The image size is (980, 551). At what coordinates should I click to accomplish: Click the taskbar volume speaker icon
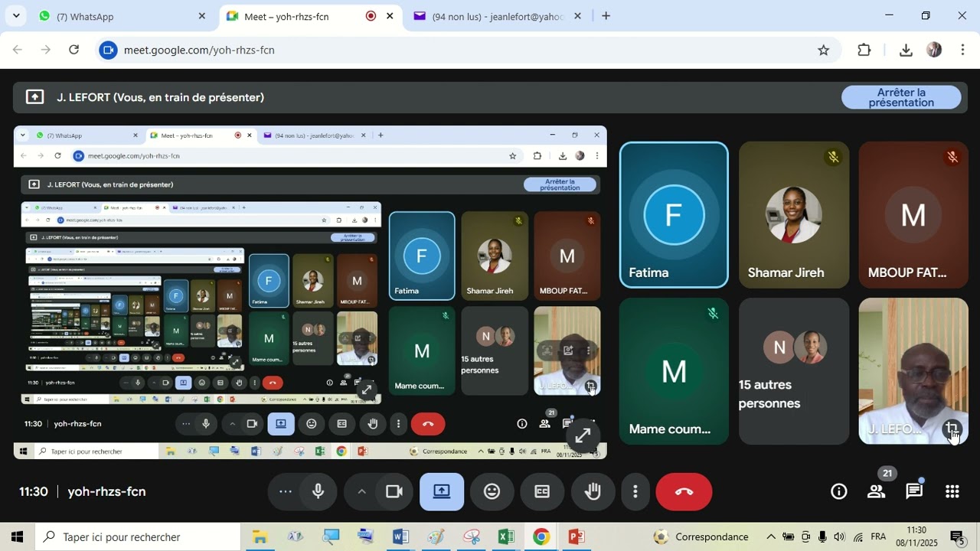click(x=840, y=537)
